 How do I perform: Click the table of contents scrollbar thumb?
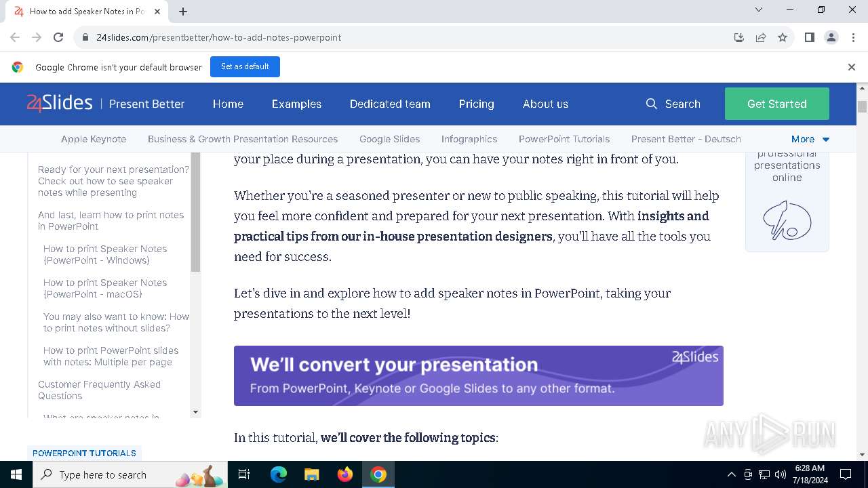196,213
